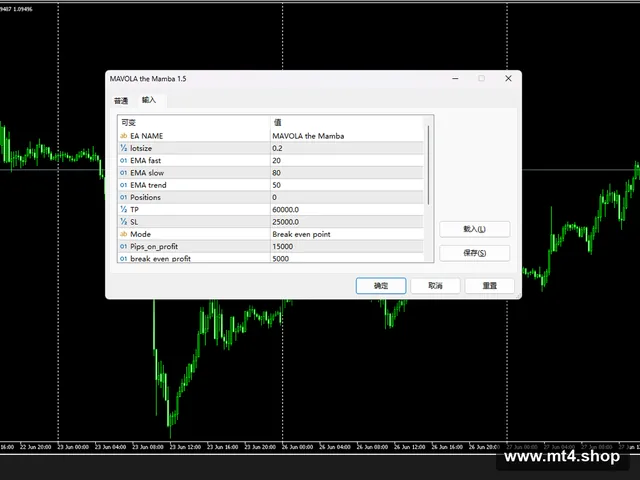Image resolution: width=640 pixels, height=480 pixels.
Task: Close the MAVOLA the Mamba dialog
Action: (x=508, y=78)
